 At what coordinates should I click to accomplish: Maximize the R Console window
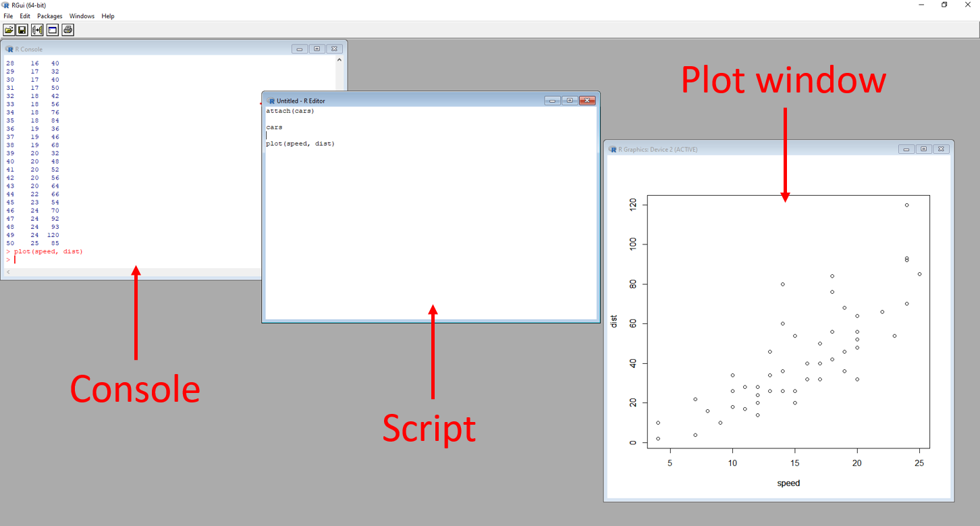(317, 49)
